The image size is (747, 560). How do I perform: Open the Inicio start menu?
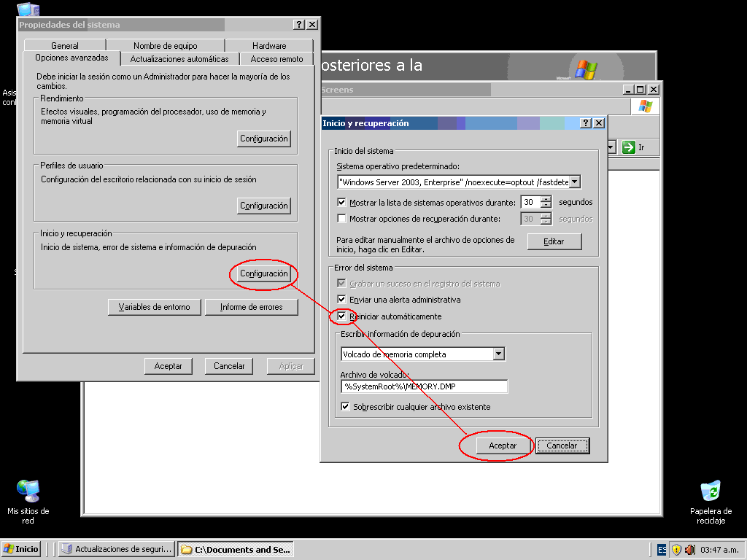coord(21,549)
